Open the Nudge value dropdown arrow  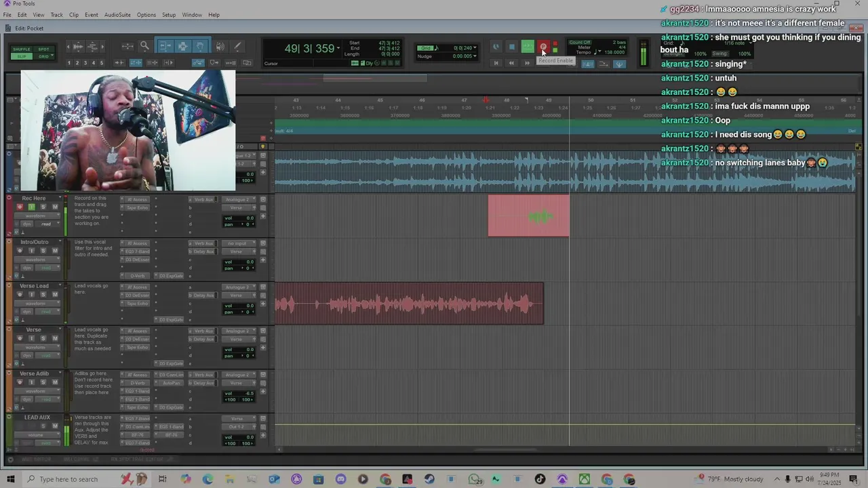pyautogui.click(x=475, y=56)
